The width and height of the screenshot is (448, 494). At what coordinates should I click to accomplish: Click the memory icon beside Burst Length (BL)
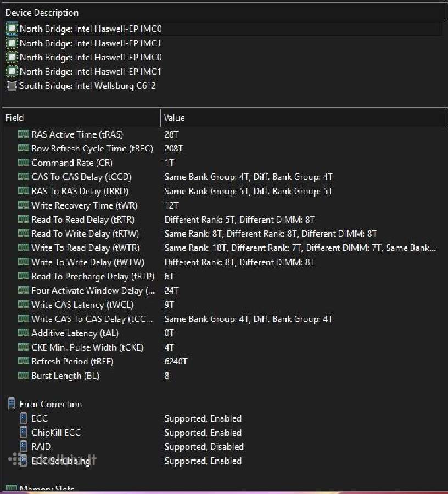click(23, 375)
